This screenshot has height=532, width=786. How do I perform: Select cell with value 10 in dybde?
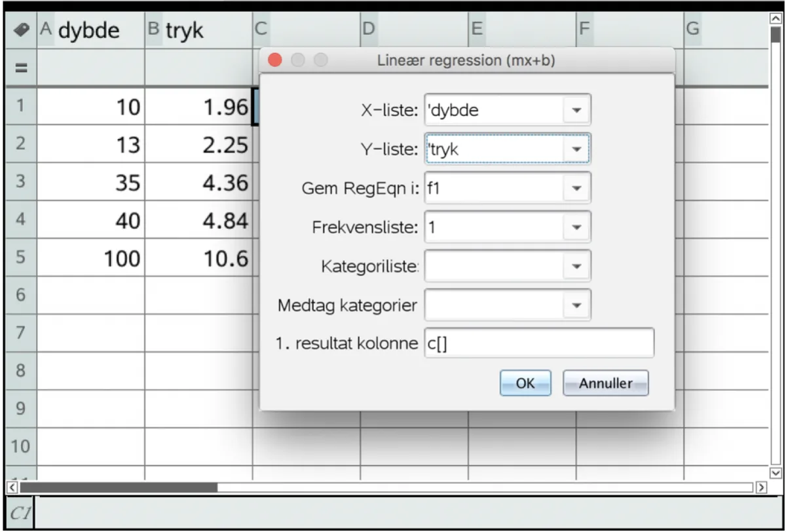tap(90, 106)
